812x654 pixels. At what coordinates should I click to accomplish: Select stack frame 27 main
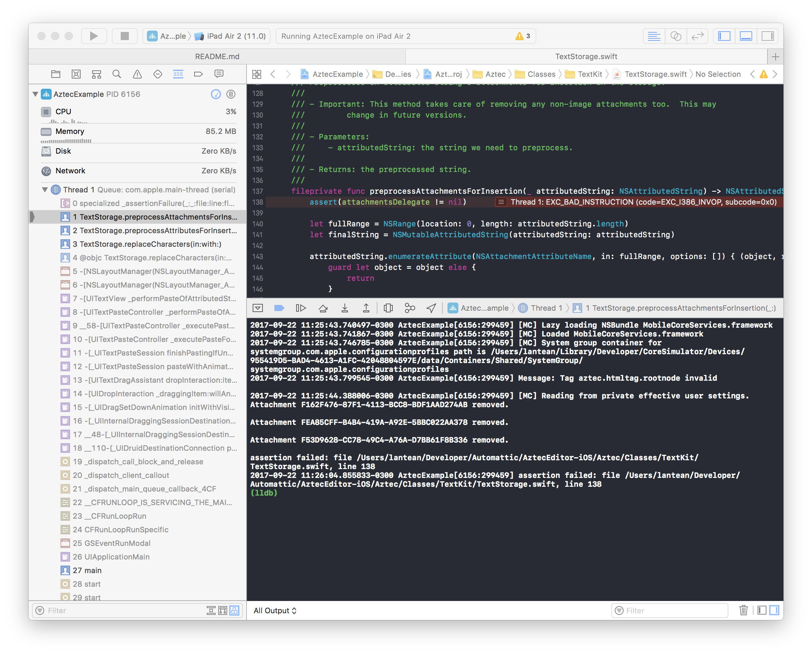point(87,570)
